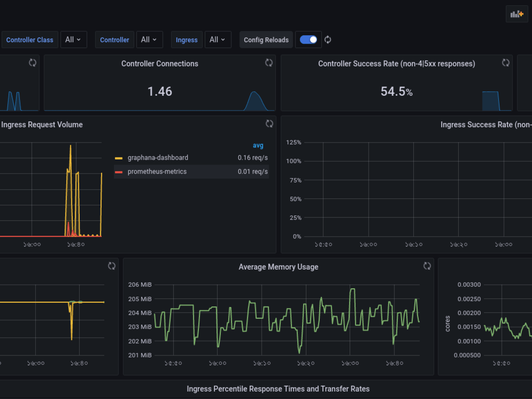Click the dashboard refresh icon next to Config Reloads toggle
The width and height of the screenshot is (532, 399).
[x=328, y=39]
